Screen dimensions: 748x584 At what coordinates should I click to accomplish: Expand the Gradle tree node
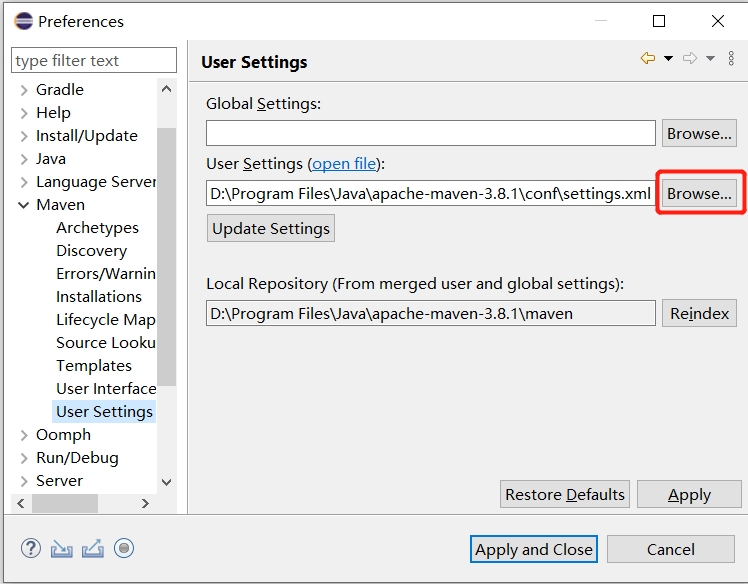tap(24, 90)
